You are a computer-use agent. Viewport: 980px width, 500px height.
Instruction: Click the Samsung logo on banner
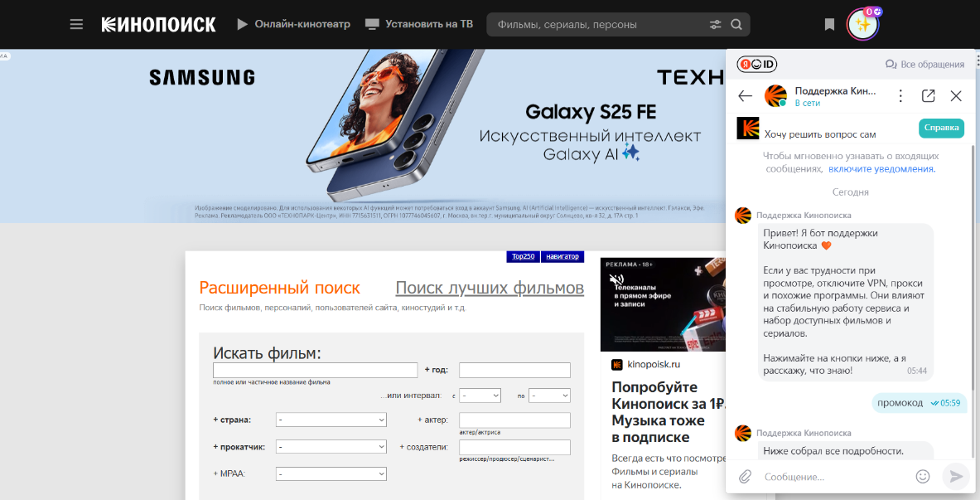coord(202,78)
